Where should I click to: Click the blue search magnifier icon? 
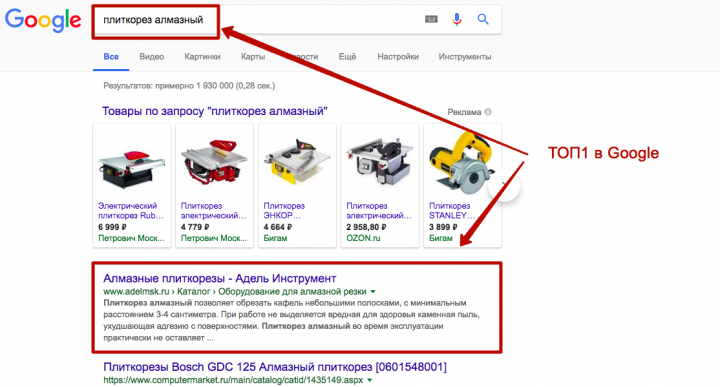(x=483, y=19)
